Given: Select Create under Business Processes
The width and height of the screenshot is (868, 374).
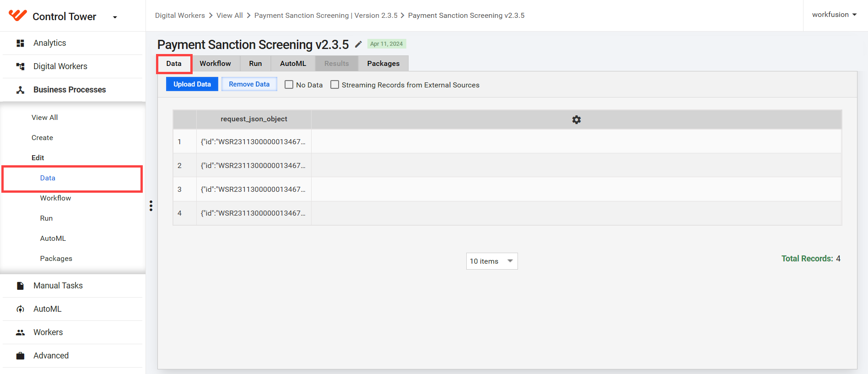Looking at the screenshot, I should point(42,138).
